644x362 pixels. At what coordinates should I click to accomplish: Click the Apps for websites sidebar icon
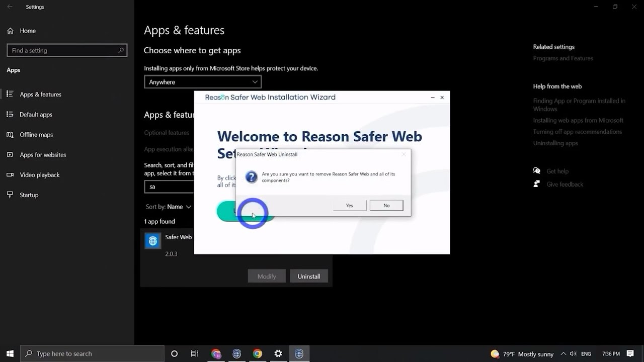pos(10,154)
